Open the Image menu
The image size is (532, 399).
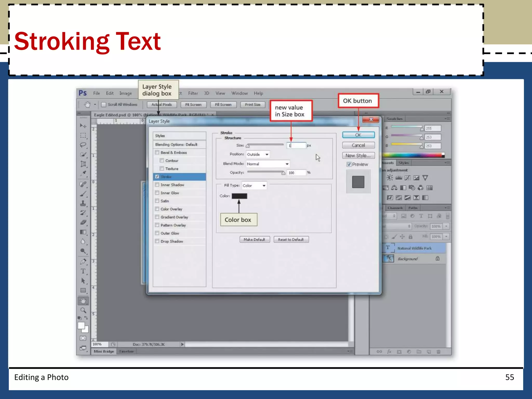point(125,93)
